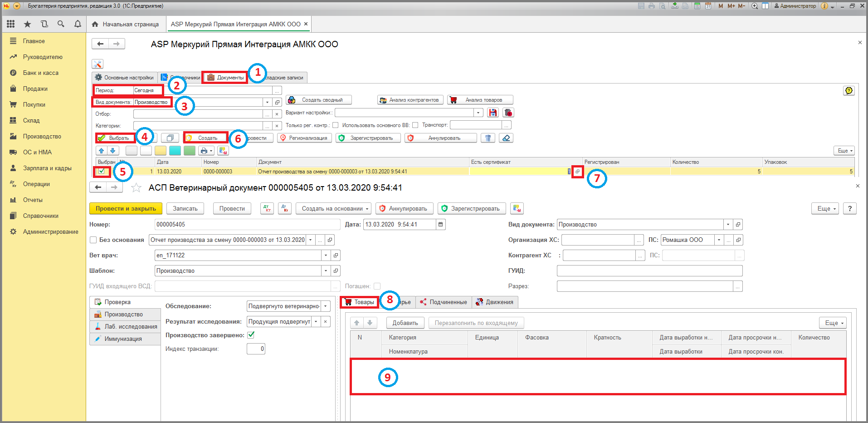
Task: Select the green color swatch button
Action: (190, 151)
